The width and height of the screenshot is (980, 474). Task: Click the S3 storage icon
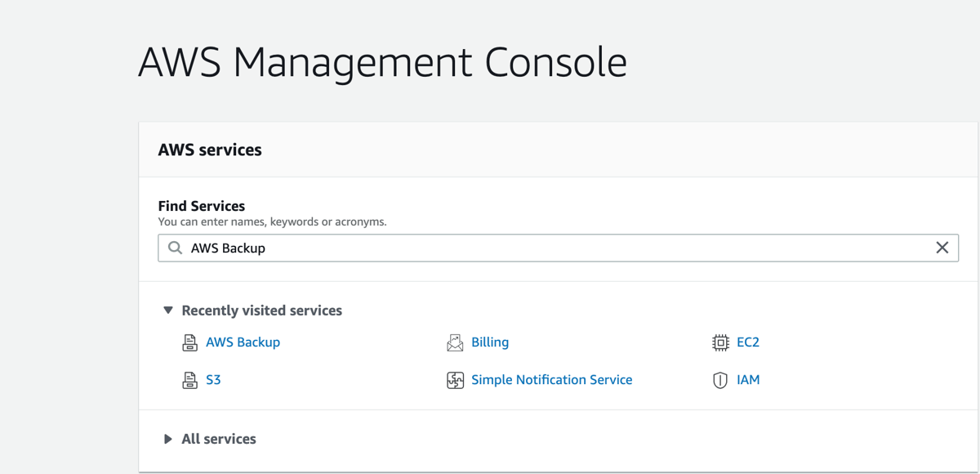point(189,380)
